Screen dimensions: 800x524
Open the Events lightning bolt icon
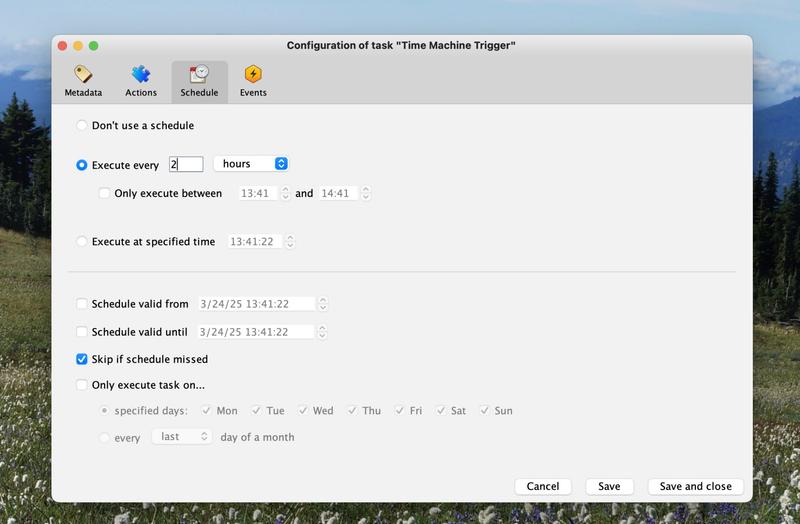pyautogui.click(x=253, y=75)
